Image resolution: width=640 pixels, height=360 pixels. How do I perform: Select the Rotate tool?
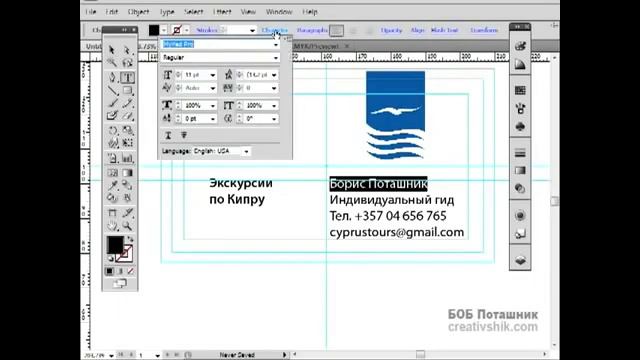click(112, 130)
